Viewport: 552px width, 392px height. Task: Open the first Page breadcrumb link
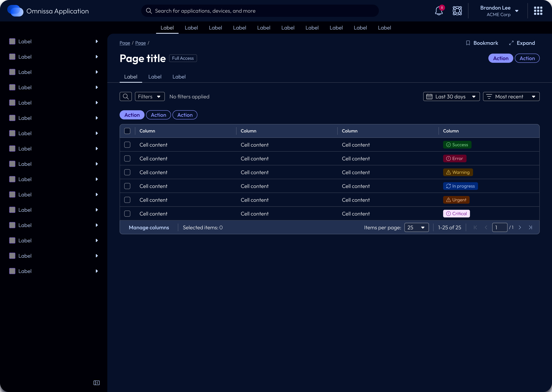[125, 43]
